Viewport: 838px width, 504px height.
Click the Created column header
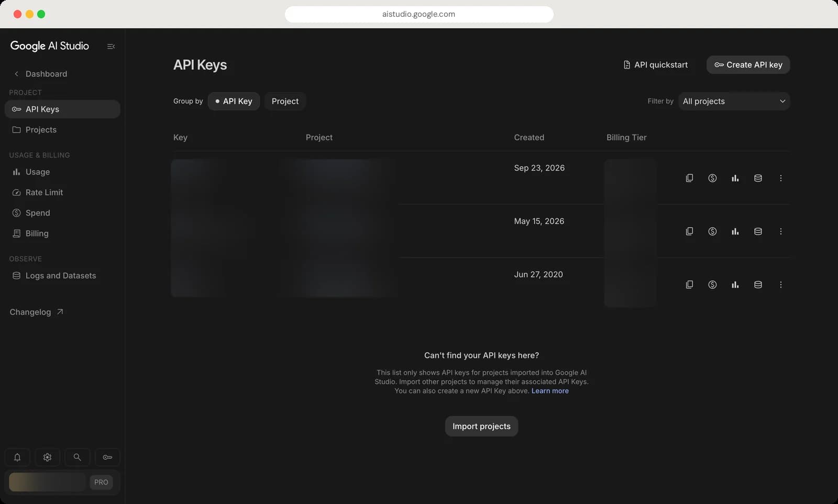tap(529, 138)
